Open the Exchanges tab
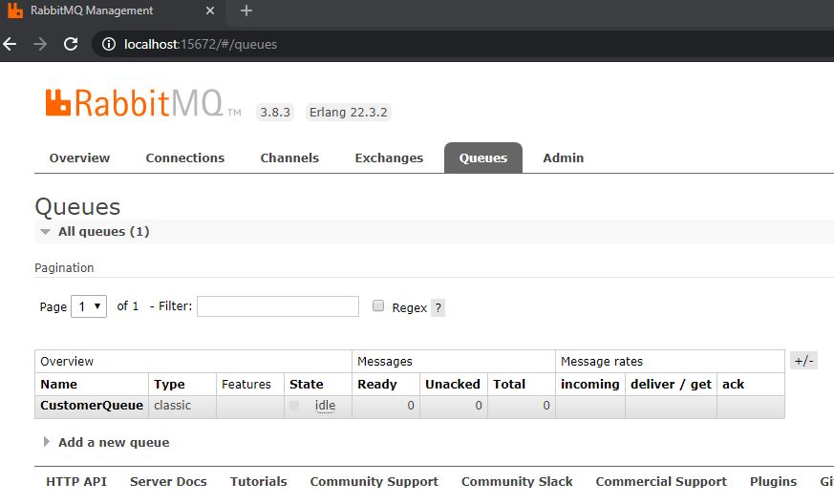This screenshot has height=504, width=834. tap(389, 157)
